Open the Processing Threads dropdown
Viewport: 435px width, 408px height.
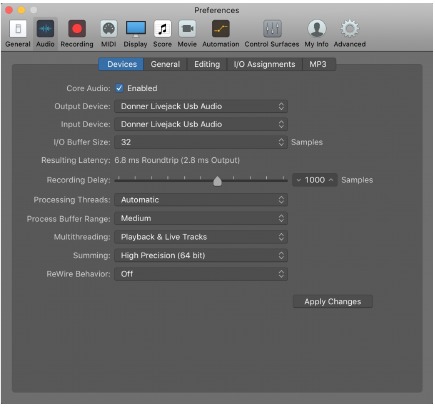tap(201, 200)
